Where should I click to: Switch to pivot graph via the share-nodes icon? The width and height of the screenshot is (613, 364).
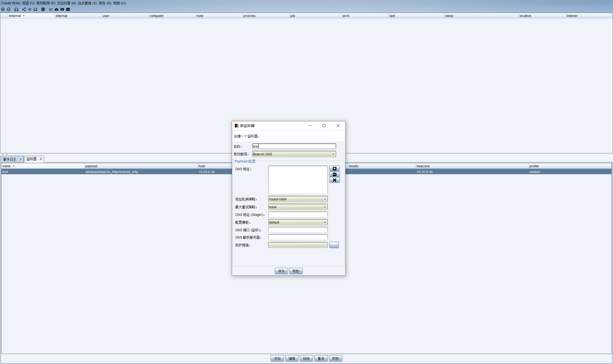coord(24,9)
